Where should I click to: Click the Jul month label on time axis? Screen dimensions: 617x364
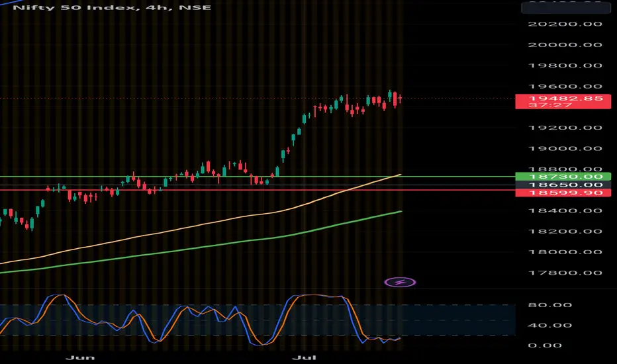pos(304,357)
